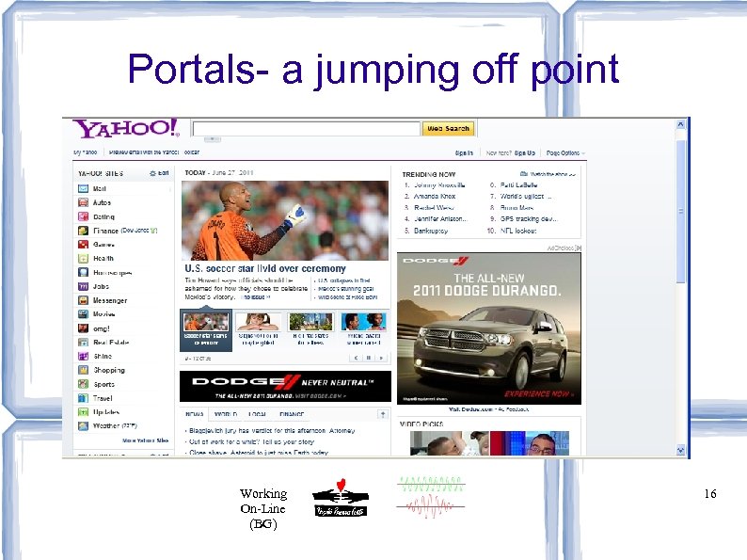Click the page scrollbar up arrow
Viewport: 747px width, 560px height.
click(681, 124)
